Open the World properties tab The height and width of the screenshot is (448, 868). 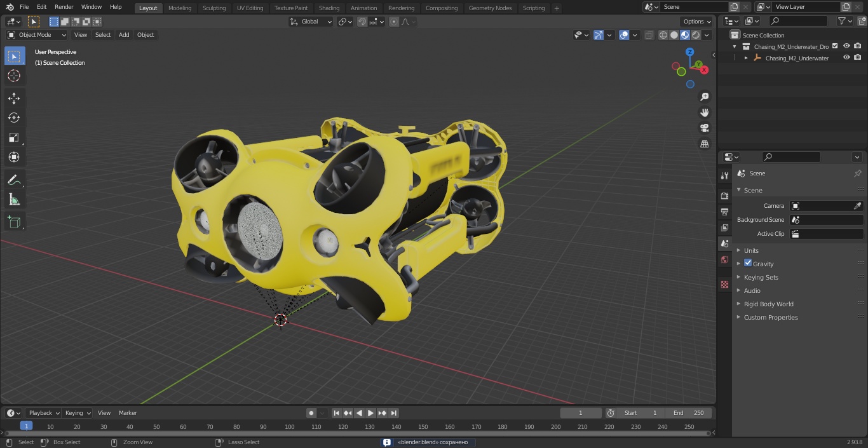click(724, 259)
